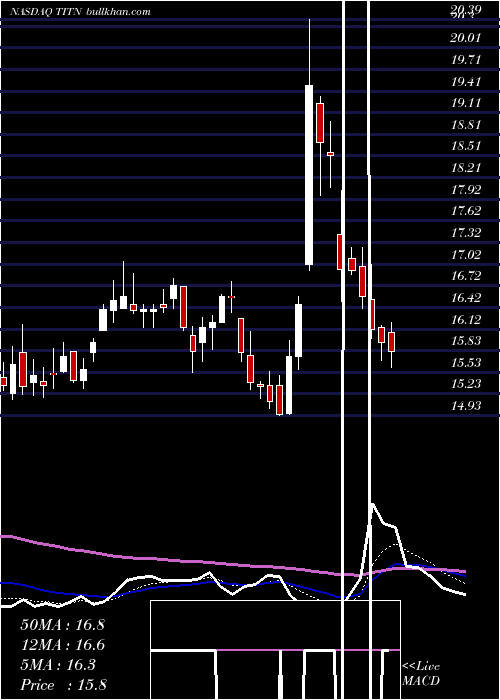The height and width of the screenshot is (700, 500).
Task: Click the 16.12 price axis label
Action: click(466, 320)
